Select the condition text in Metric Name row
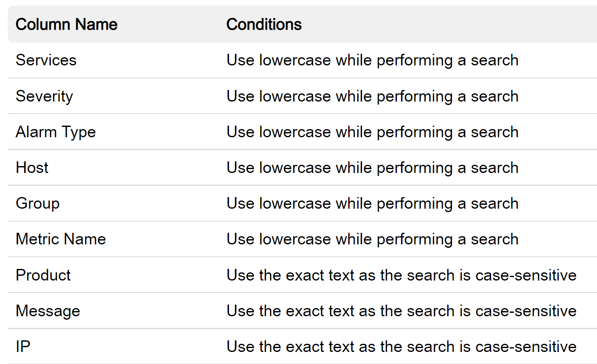This screenshot has height=364, width=597. (372, 239)
